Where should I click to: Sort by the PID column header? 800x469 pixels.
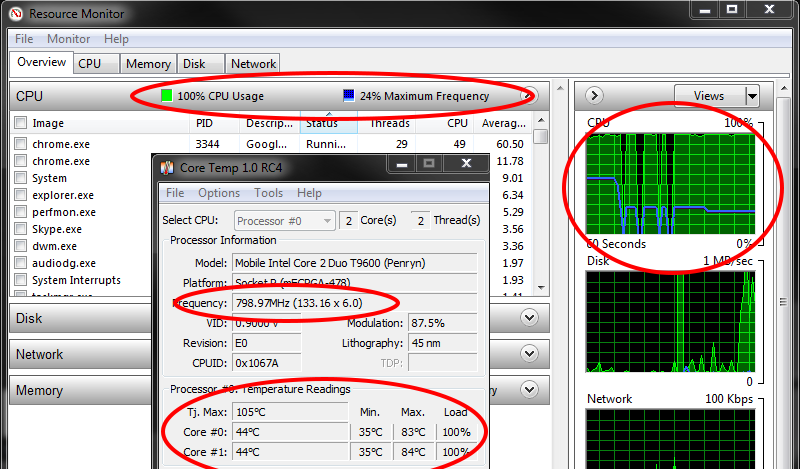[x=214, y=123]
